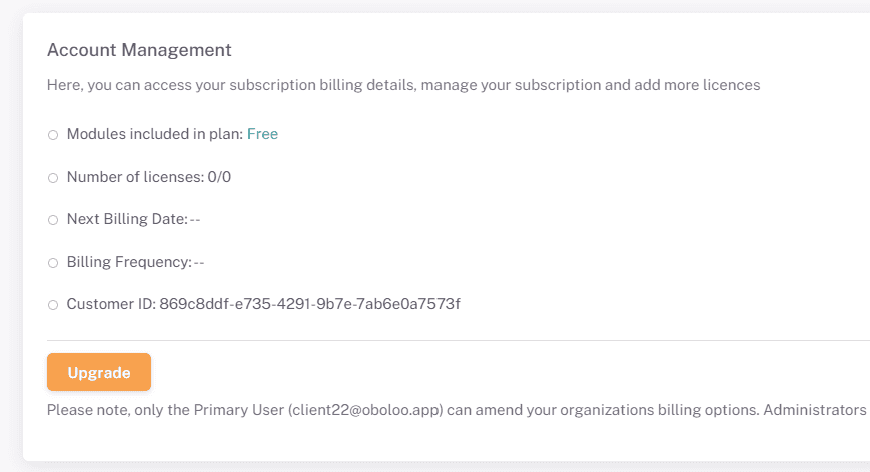Click the 'Number of licenses' label
Screen dimensions: 870x472
click(134, 177)
